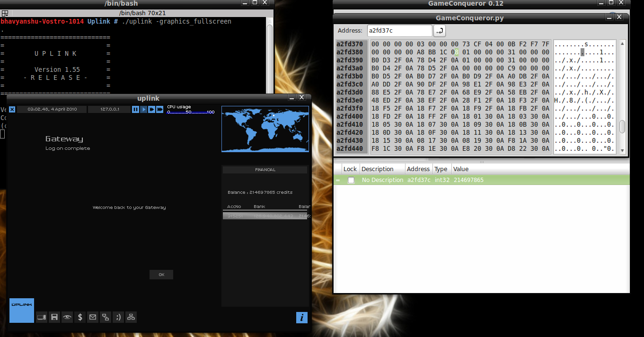The image size is (644, 337).
Task: Click the Lock column header
Action: [350, 169]
